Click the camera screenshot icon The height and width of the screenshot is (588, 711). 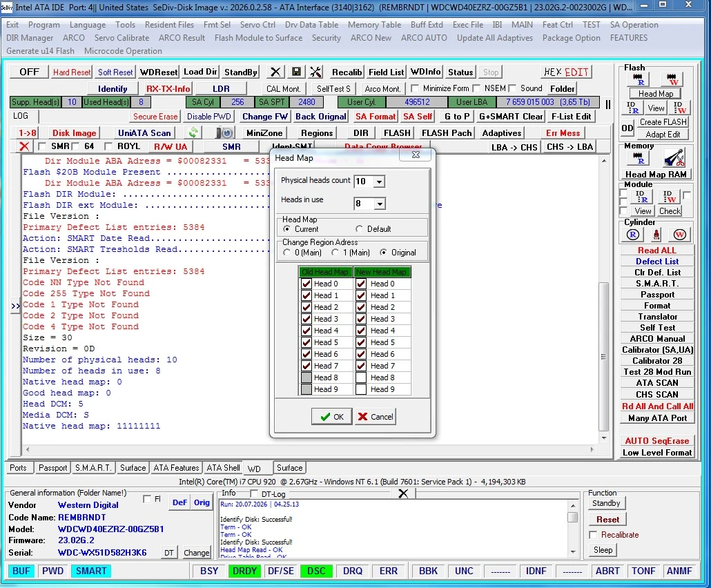click(x=224, y=133)
